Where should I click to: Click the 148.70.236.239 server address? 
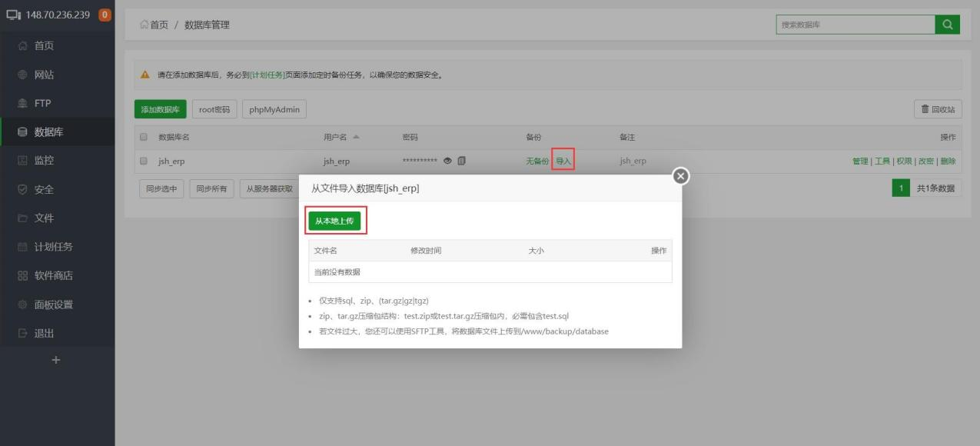pos(59,15)
